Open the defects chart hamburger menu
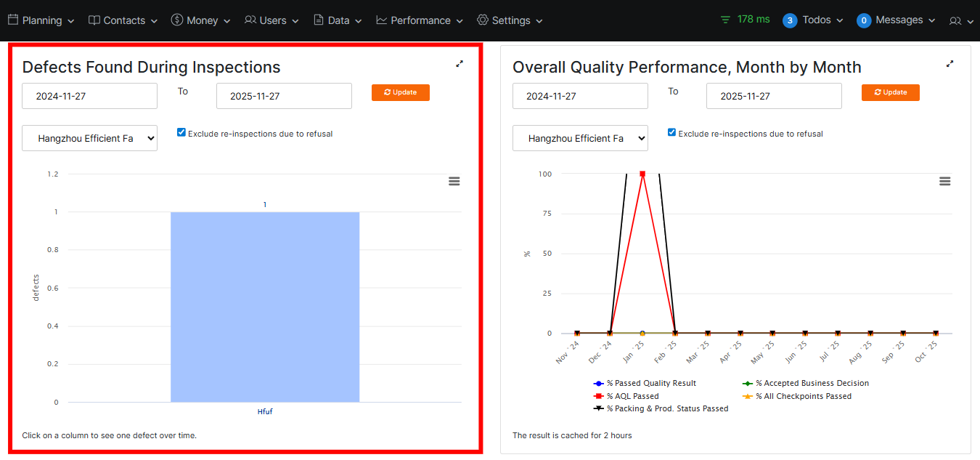Viewport: 980px width, 460px height. coord(454,181)
